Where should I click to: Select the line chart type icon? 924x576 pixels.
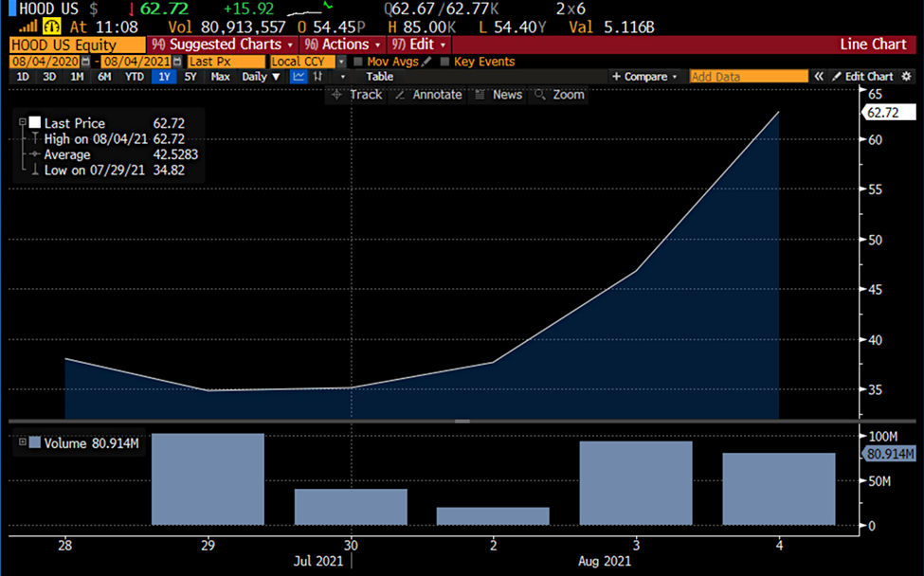point(299,77)
